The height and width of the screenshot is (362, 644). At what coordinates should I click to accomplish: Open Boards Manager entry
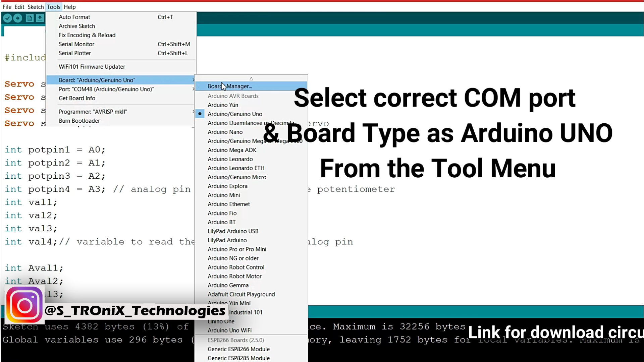point(230,86)
